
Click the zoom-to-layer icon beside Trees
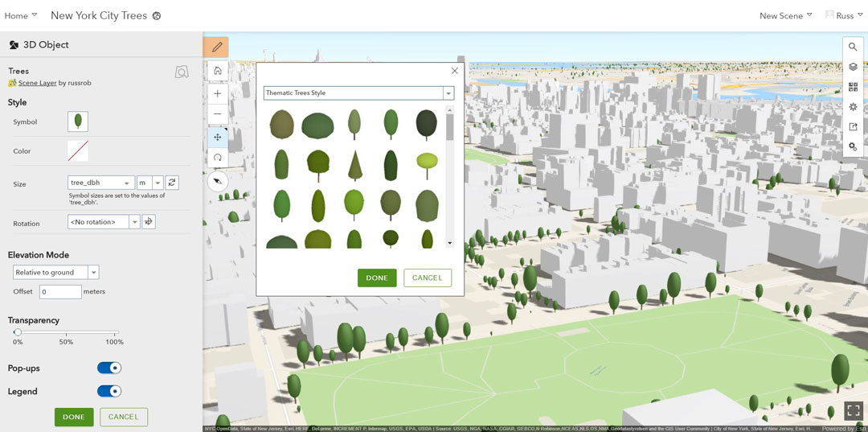tap(182, 72)
